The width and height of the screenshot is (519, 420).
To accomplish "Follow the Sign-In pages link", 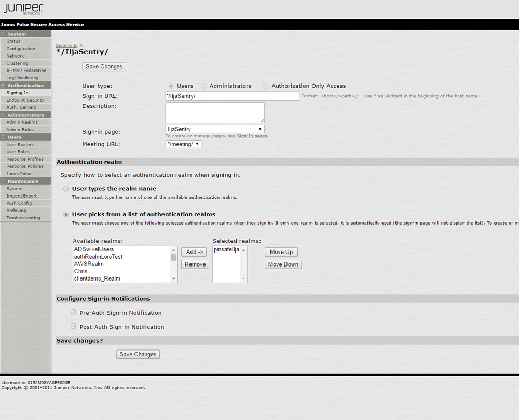I will pos(252,136).
